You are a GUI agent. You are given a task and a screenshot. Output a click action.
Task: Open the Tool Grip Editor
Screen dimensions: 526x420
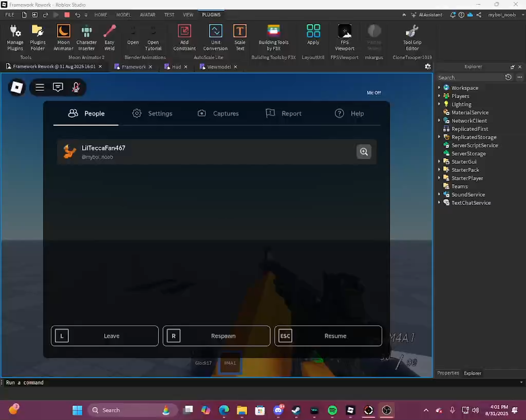[x=412, y=36]
